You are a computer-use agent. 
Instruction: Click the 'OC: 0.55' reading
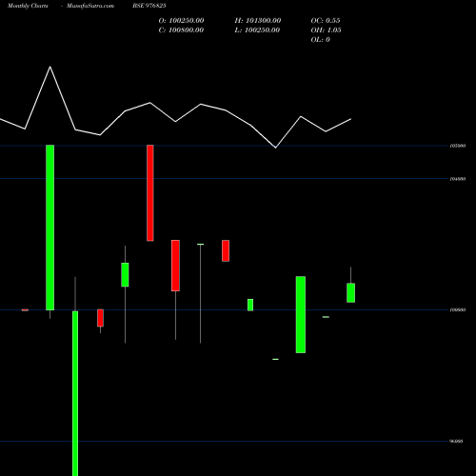click(x=326, y=21)
